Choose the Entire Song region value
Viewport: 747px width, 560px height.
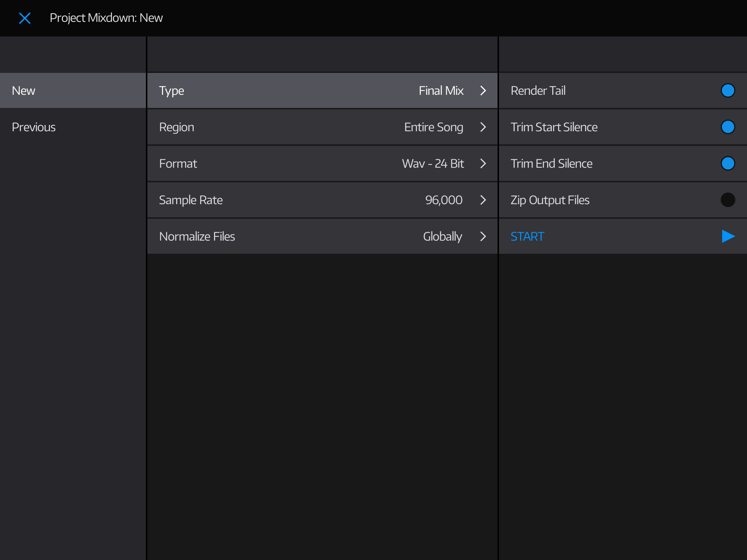click(x=434, y=127)
